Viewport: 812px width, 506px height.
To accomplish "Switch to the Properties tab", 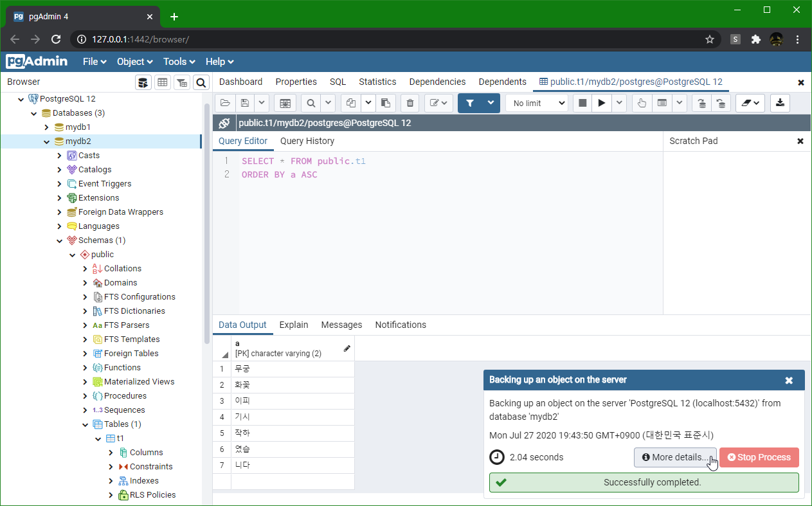I will (296, 82).
